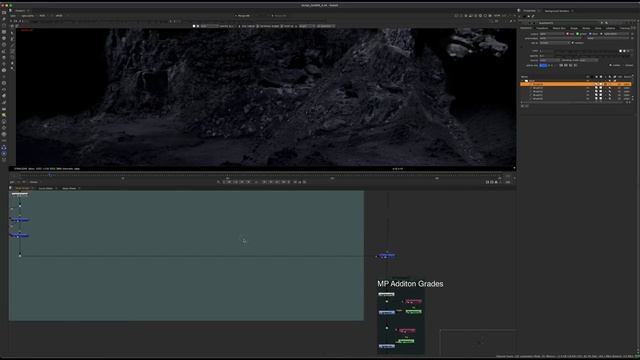Open the Lifetime tab in RotoPaint properties
Screen dimensions: 640x360
click(x=611, y=28)
